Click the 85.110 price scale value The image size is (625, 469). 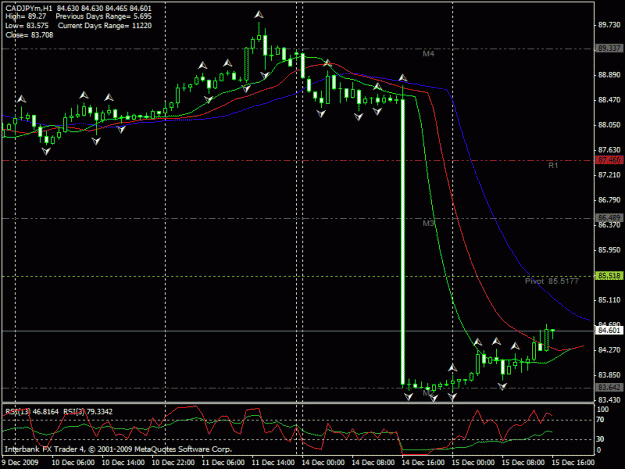[x=609, y=300]
